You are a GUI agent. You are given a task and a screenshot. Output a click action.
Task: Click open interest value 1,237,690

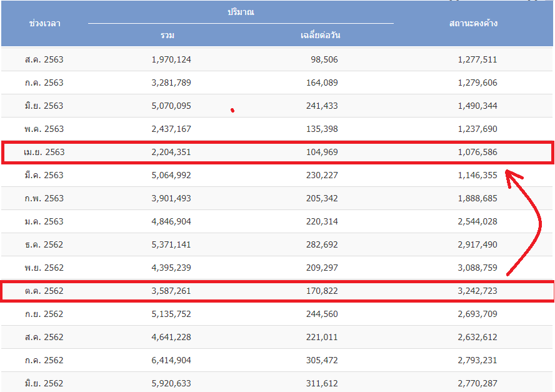(477, 129)
